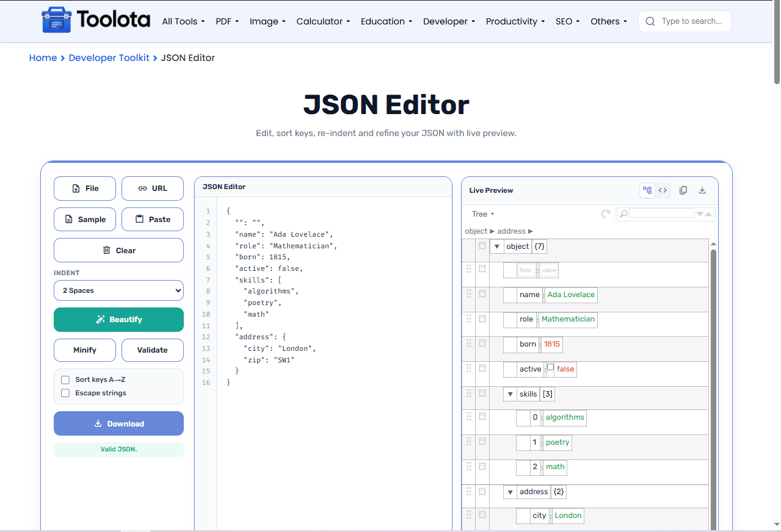Click drag handle of the city row
This screenshot has width=781, height=532.
coord(469,514)
